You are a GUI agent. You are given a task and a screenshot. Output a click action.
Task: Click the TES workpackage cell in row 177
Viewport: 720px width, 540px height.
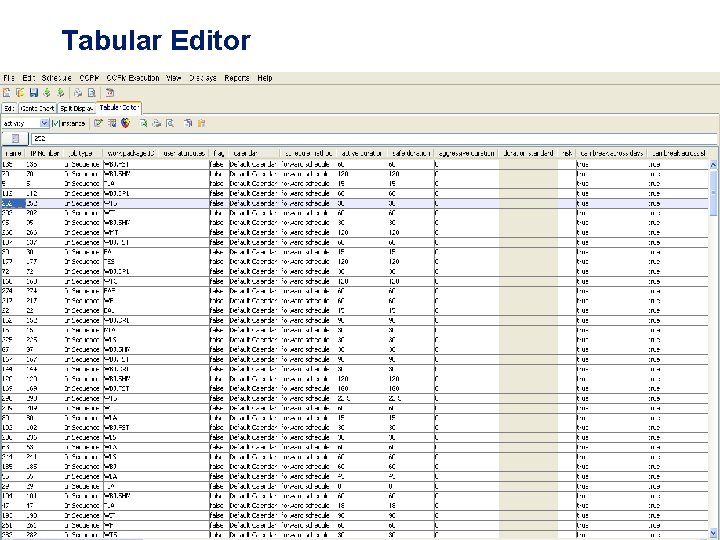coord(156,262)
